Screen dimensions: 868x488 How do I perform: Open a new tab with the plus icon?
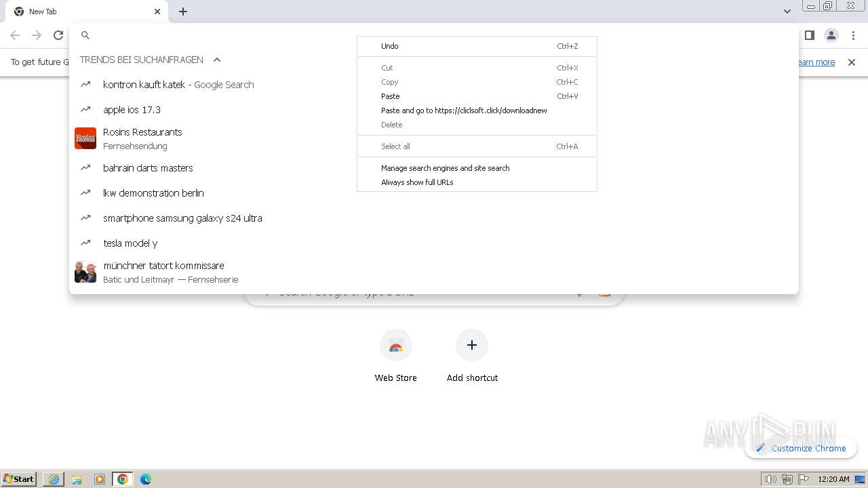click(x=183, y=12)
